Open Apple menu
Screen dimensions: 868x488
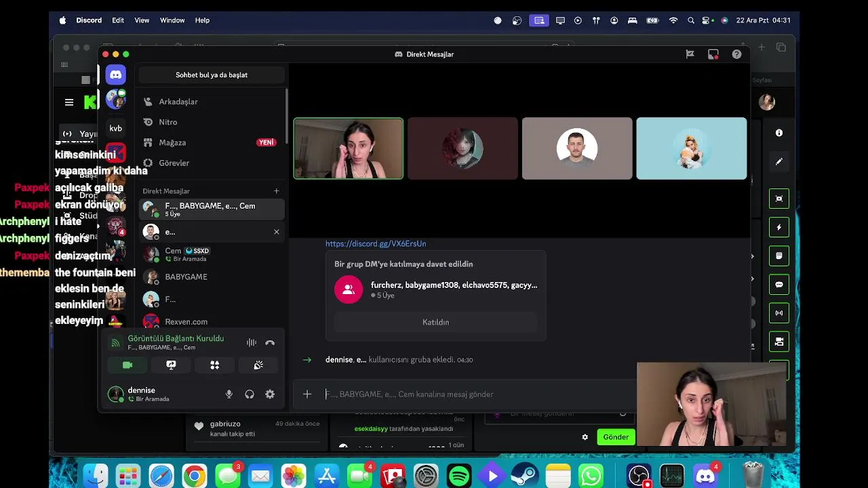pos(63,20)
